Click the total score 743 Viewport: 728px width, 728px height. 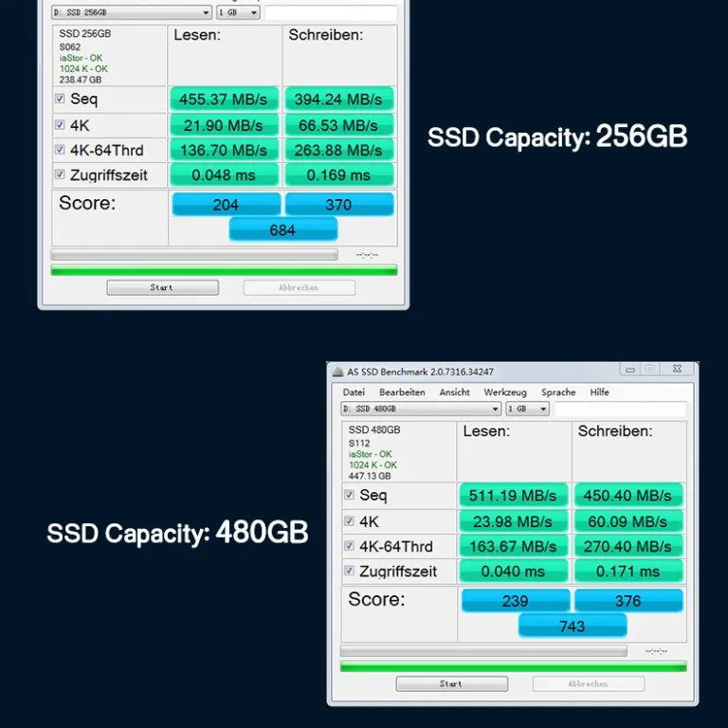pyautogui.click(x=572, y=627)
